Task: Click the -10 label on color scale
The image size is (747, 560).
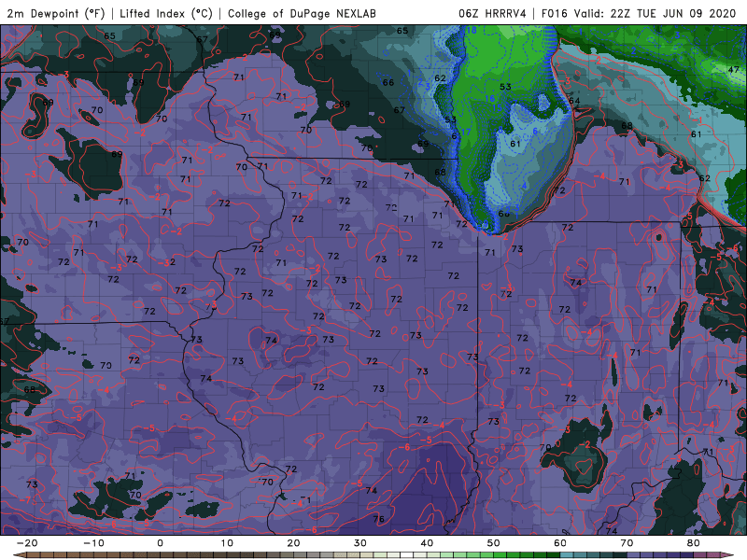Action: 93,543
